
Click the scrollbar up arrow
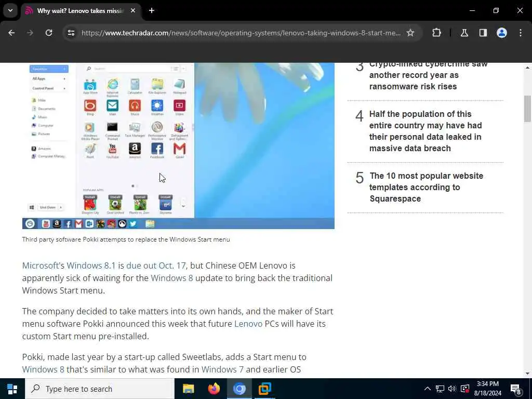click(527, 68)
